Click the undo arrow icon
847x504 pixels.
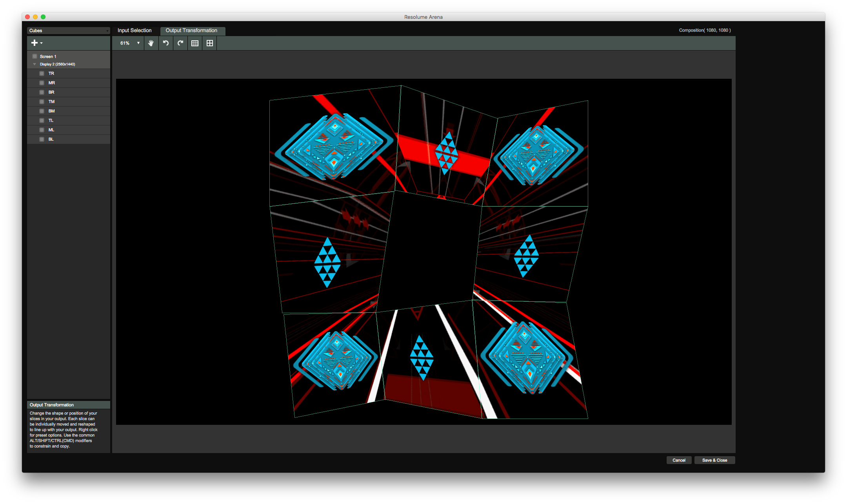tap(166, 43)
